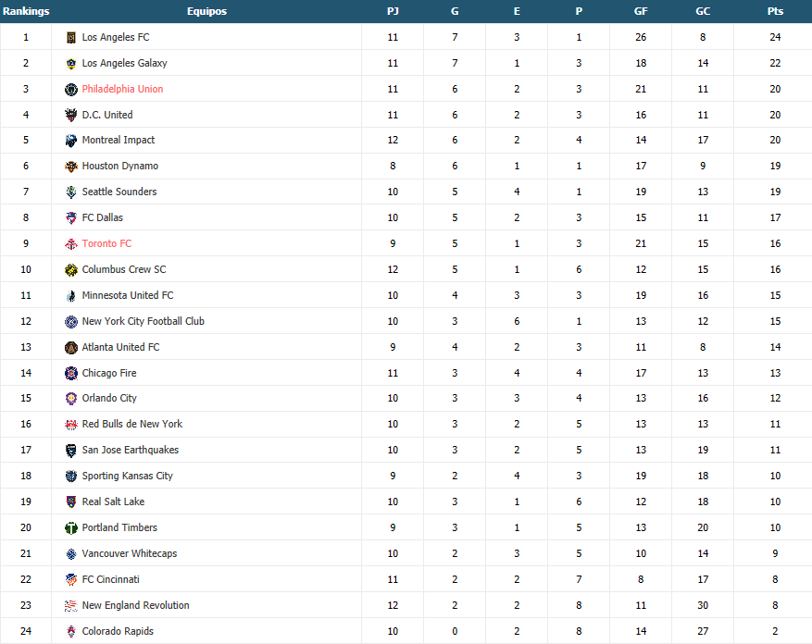Click the Chicago Fire crest icon
Image resolution: width=812 pixels, height=644 pixels.
click(x=71, y=373)
